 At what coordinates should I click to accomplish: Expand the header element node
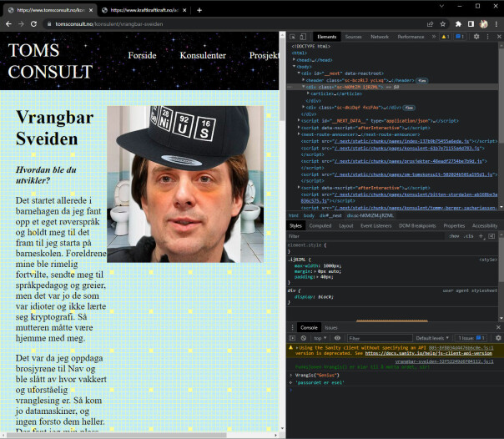(x=303, y=80)
